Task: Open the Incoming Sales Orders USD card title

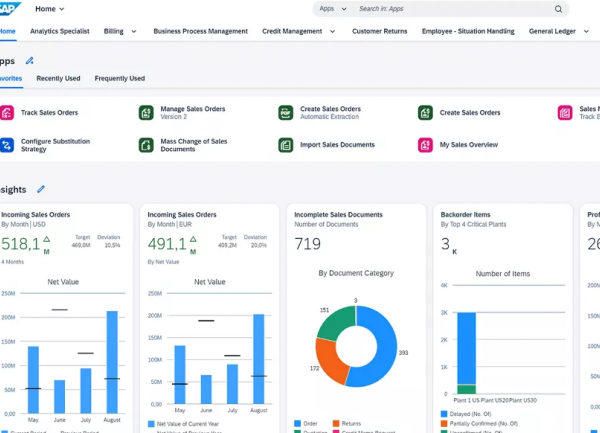Action: coord(36,215)
